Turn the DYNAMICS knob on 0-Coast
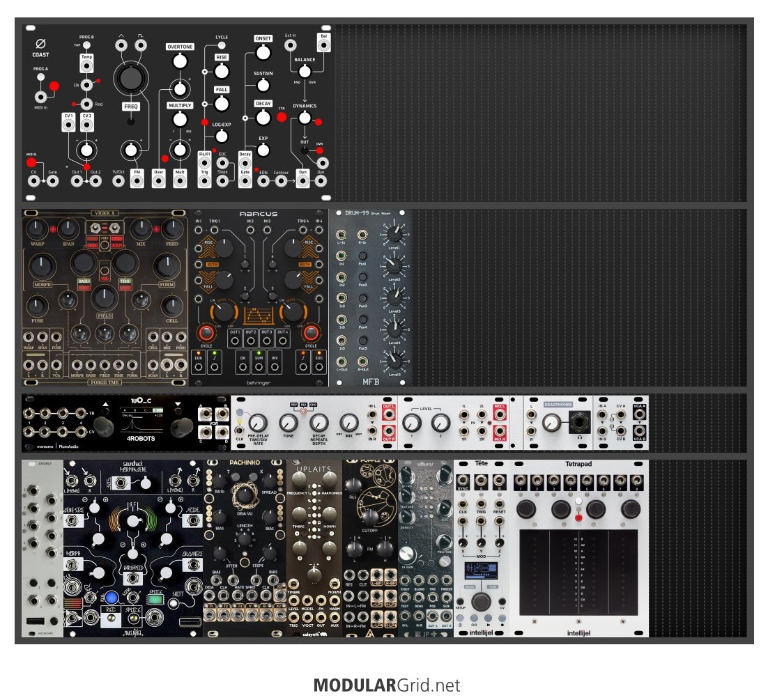The height and width of the screenshot is (700, 775). (305, 118)
